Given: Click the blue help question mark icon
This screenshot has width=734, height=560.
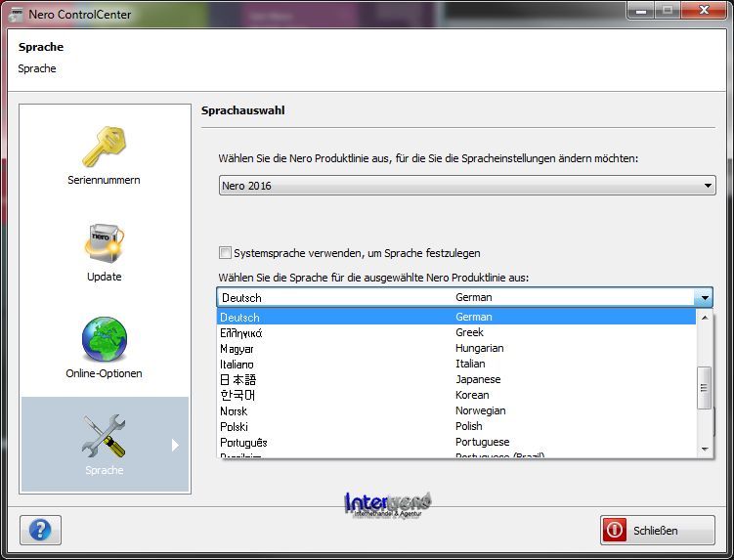Looking at the screenshot, I should tap(40, 530).
